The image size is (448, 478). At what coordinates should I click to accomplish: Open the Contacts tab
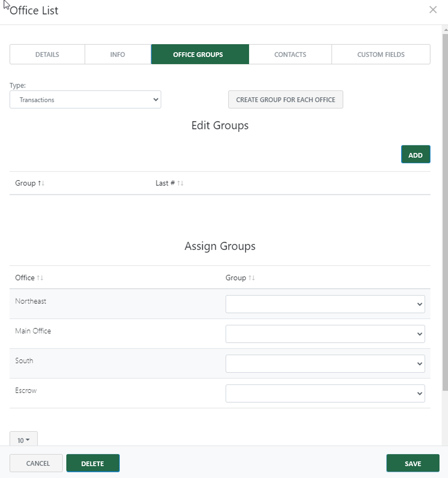[x=290, y=54]
